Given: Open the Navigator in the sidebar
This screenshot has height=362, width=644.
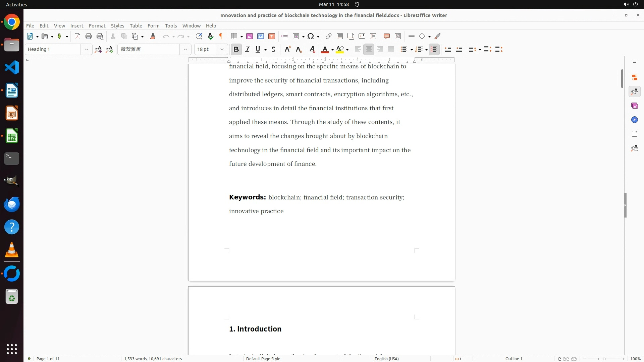Looking at the screenshot, I should [x=634, y=120].
